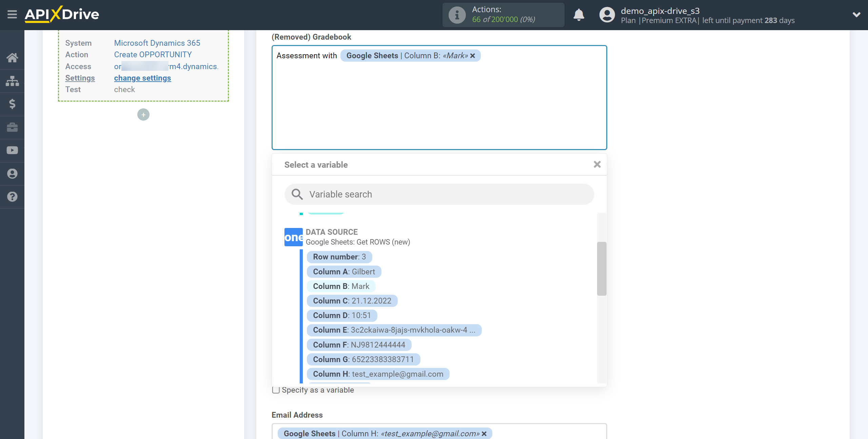Click Microsoft Dynamics 365 system link
Screen dimensions: 868x439
pos(157,43)
